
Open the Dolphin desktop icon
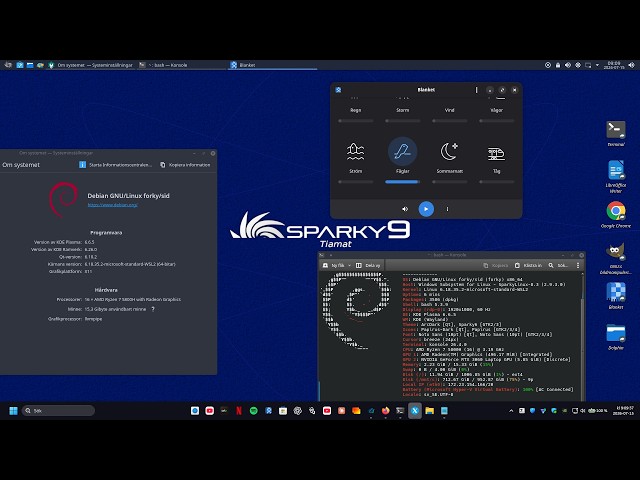(x=616, y=337)
